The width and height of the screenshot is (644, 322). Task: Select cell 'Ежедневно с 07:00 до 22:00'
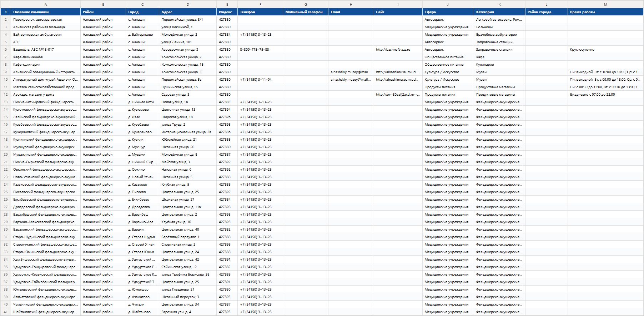pos(606,95)
